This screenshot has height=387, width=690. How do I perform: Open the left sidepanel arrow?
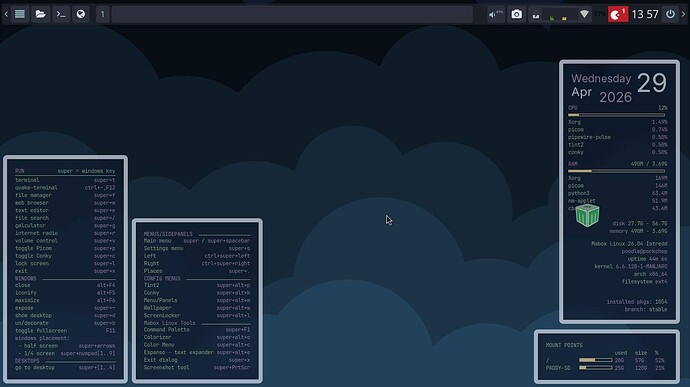coord(6,14)
